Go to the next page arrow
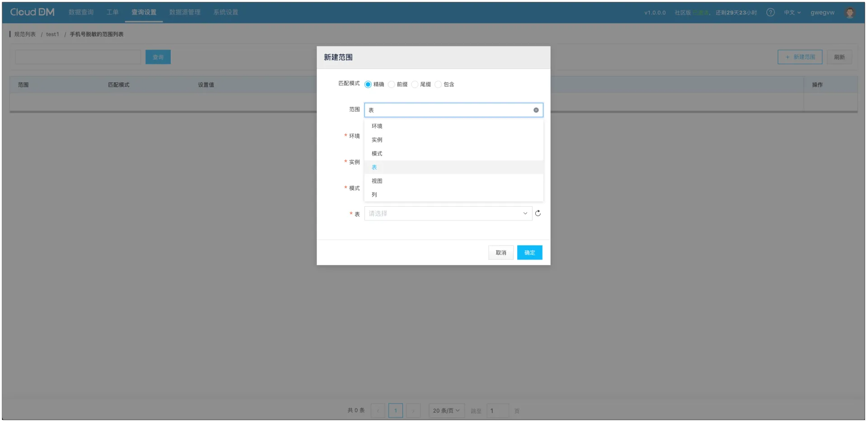 pyautogui.click(x=413, y=411)
